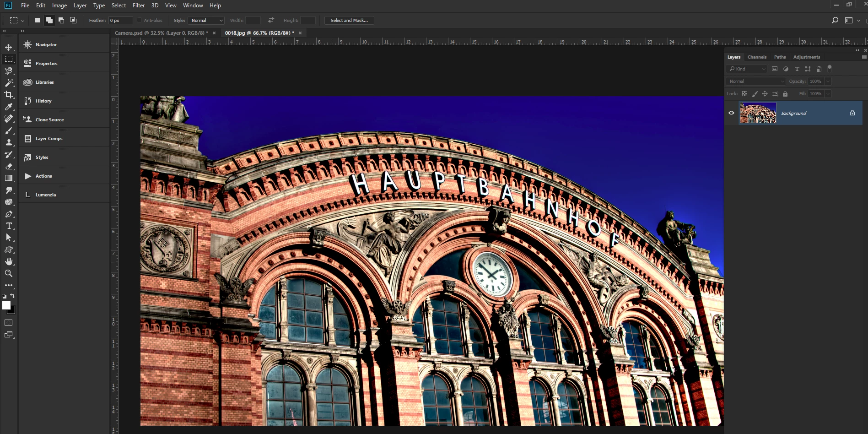Open the layer blend mode dropdown

[x=755, y=81]
